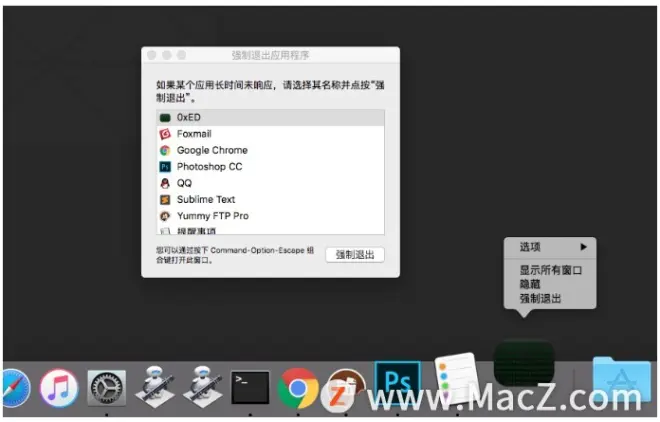Expand the 选项 submenu in the context menu
The image size is (660, 422).
(550, 247)
